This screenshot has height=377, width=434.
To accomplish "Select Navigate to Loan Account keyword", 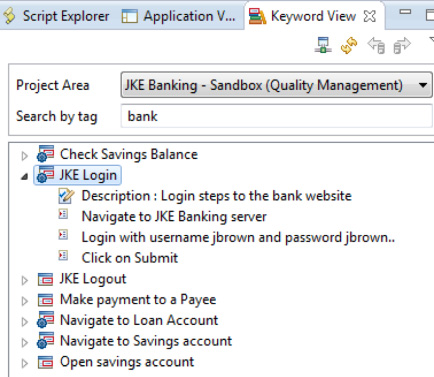I will point(139,320).
